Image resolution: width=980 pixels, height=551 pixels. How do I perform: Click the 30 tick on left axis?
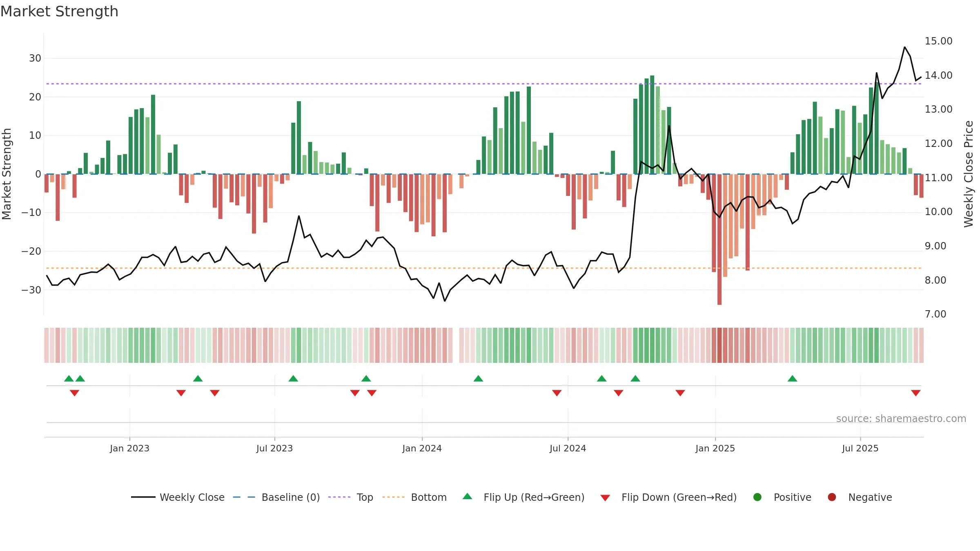[x=35, y=58]
